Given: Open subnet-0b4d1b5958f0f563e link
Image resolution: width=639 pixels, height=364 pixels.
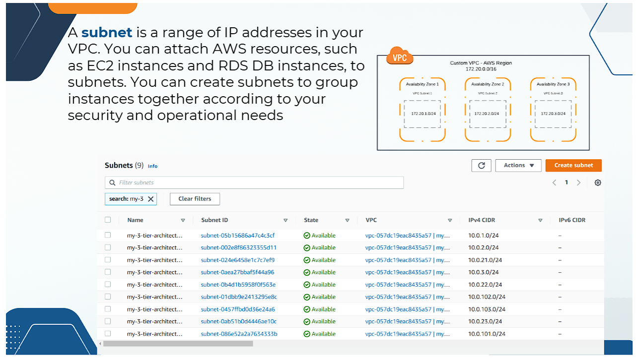Looking at the screenshot, I should (238, 285).
